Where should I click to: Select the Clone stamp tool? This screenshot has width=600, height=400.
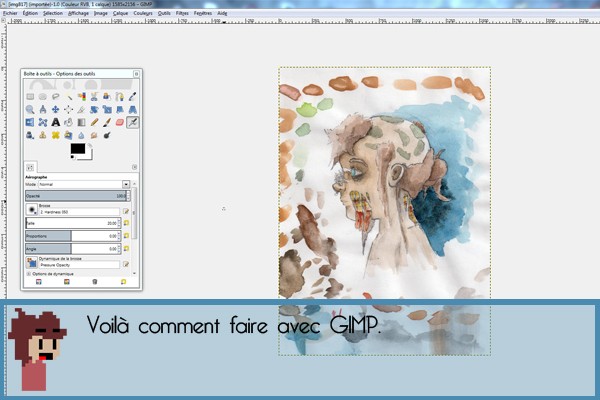coord(43,136)
